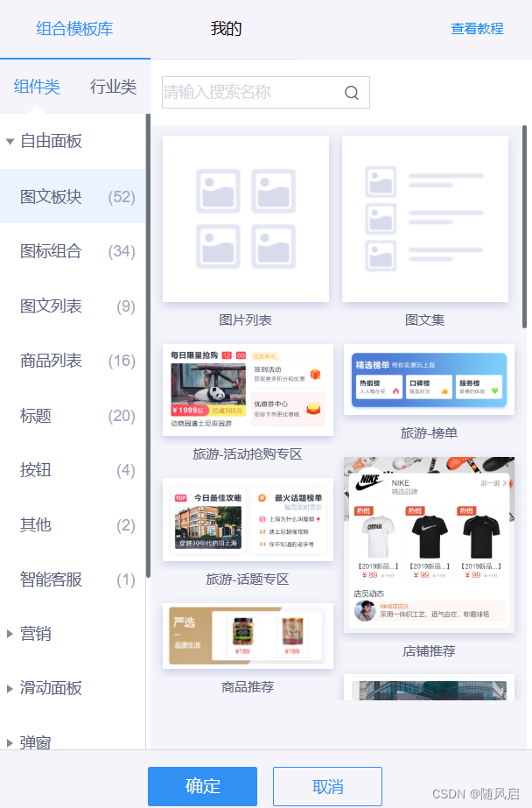Click the category sidebar scrollbar

[149, 345]
